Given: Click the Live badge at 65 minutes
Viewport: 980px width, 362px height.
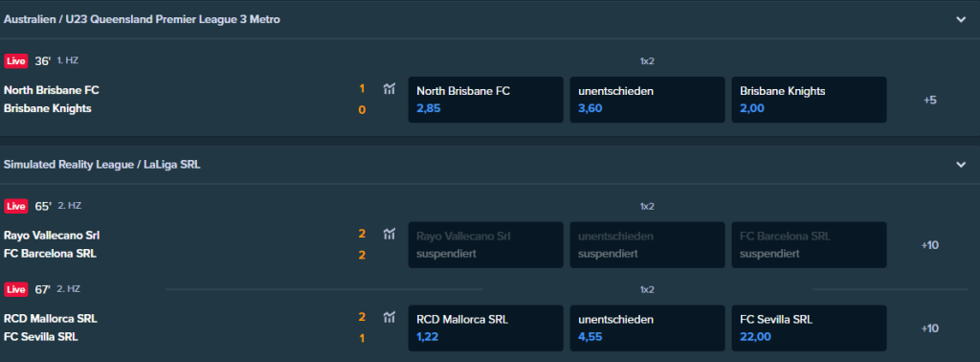Looking at the screenshot, I should coord(16,206).
